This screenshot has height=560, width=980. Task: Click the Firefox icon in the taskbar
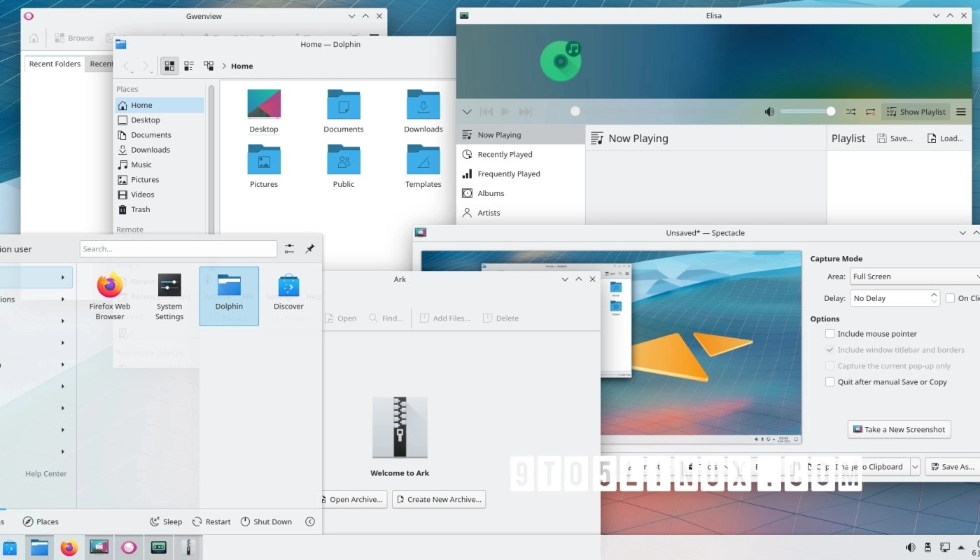(69, 547)
